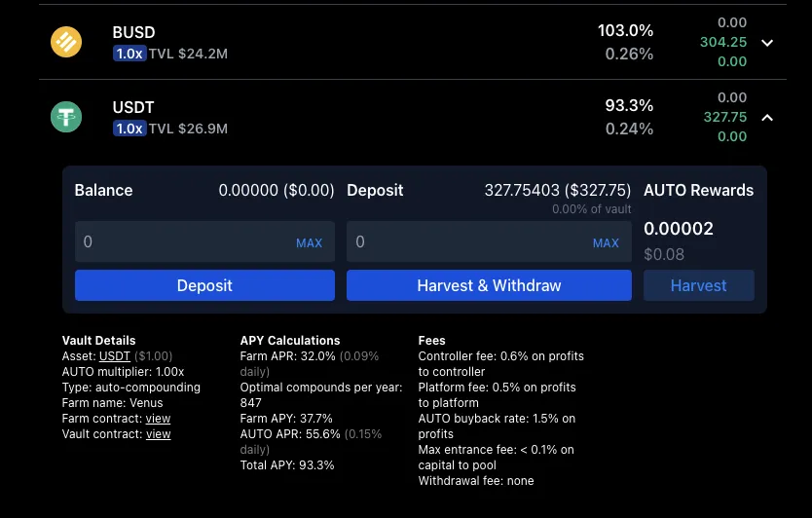Click the TVL $24.2M text
Image resolution: width=812 pixels, height=518 pixels.
tap(188, 54)
